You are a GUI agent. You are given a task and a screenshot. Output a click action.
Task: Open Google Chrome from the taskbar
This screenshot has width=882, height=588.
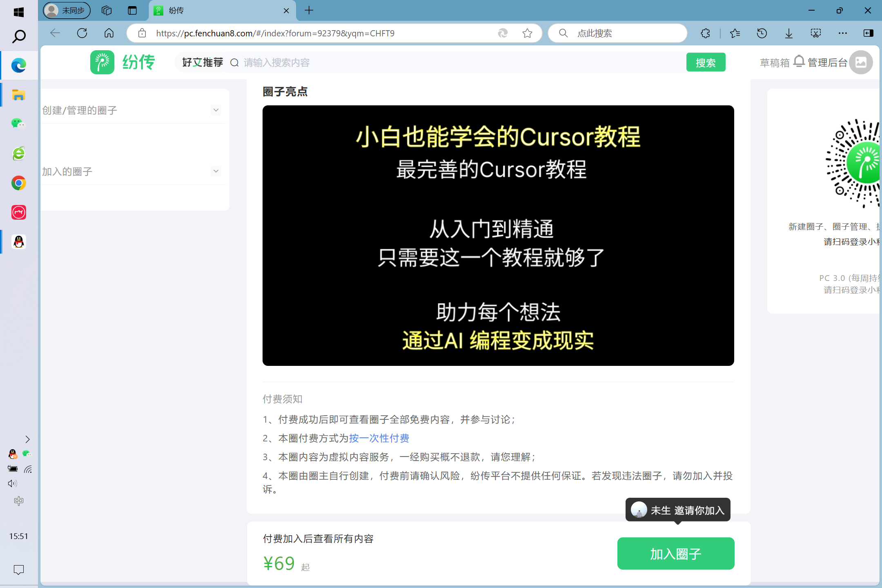pyautogui.click(x=19, y=183)
